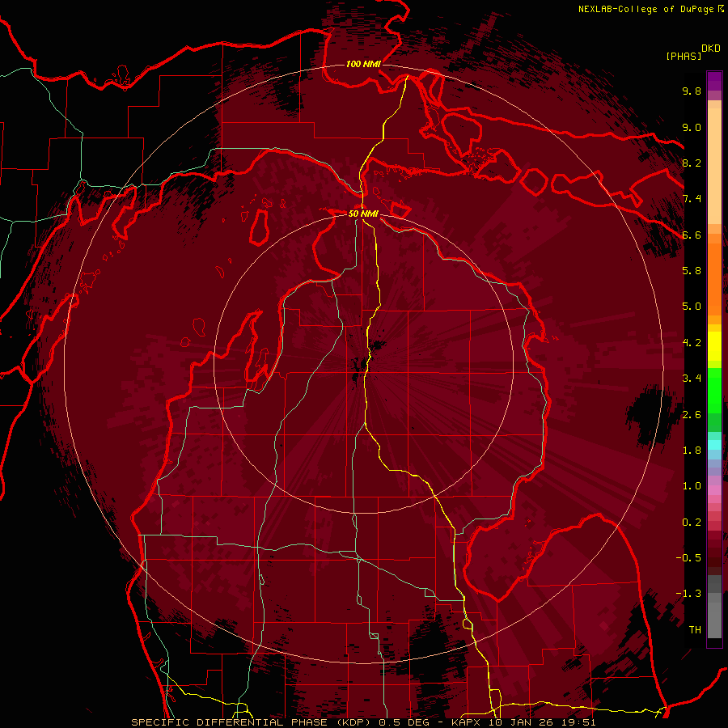Click the cyan segment of the color bar

point(714,445)
